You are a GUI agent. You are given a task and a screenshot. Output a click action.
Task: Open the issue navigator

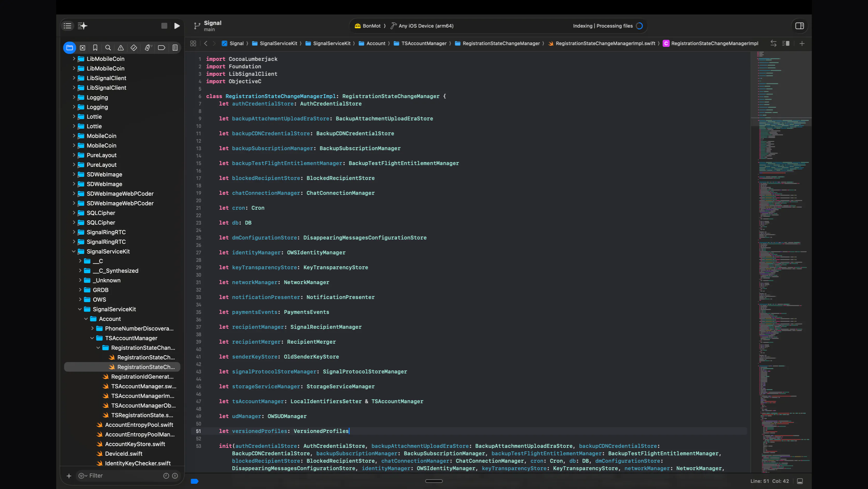(121, 48)
